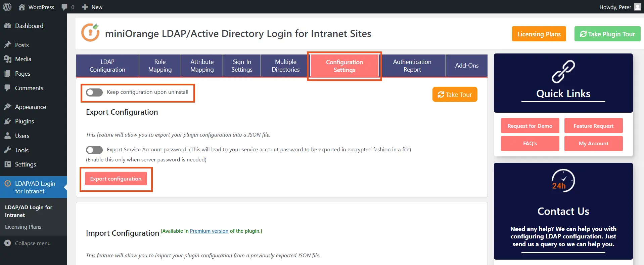Click the Posts pin icon
This screenshot has width=644, height=265.
[7, 45]
